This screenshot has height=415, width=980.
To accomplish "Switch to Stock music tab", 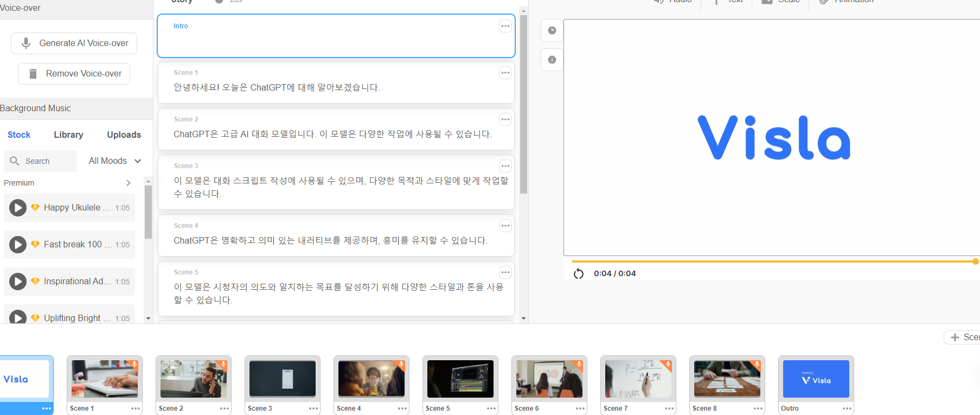I will (x=19, y=135).
